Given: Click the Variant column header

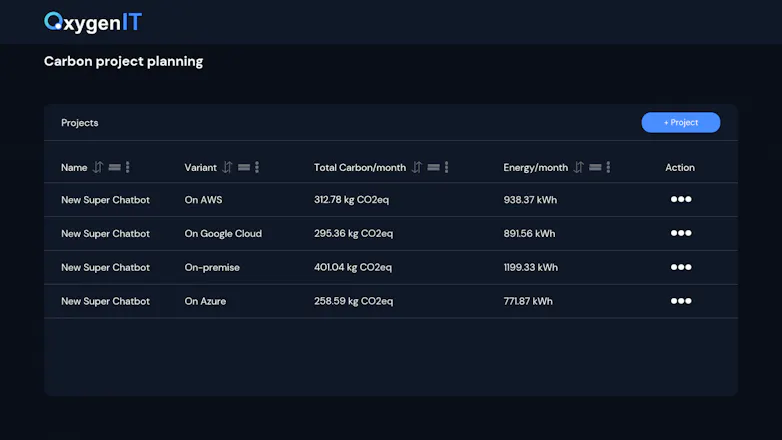Looking at the screenshot, I should pos(200,168).
